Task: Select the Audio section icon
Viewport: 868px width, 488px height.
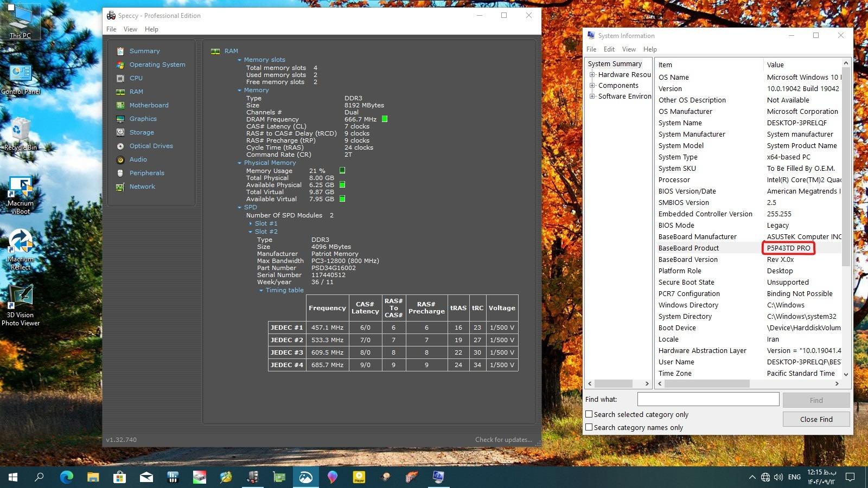Action: click(120, 159)
